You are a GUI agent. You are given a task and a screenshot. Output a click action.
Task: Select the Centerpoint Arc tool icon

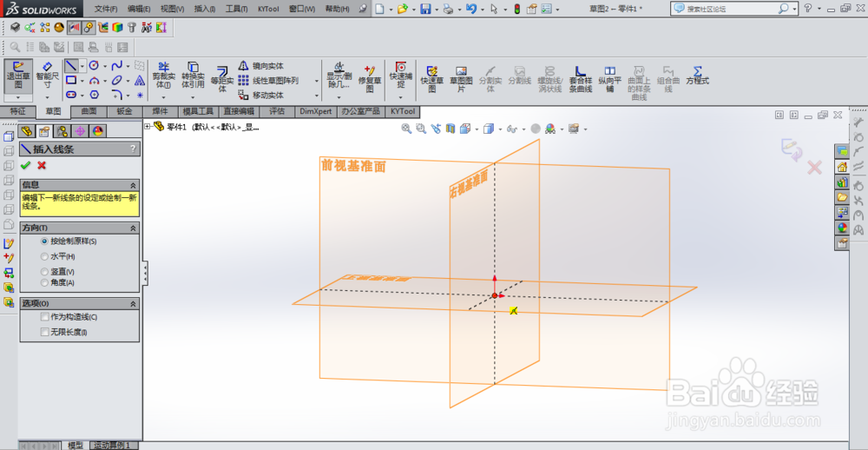point(94,80)
